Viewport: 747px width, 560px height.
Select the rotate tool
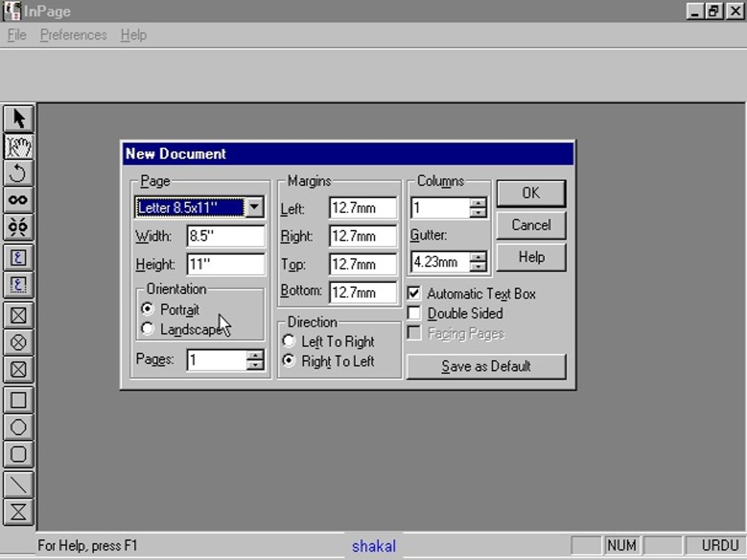pos(19,173)
